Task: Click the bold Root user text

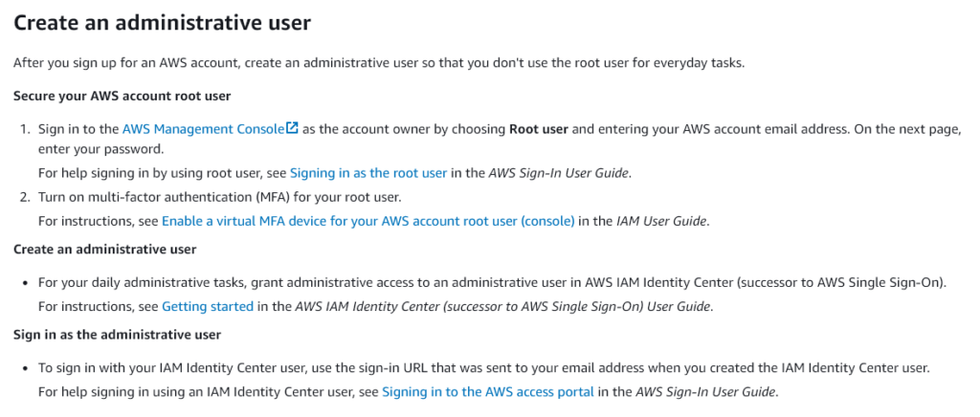Action: [540, 128]
